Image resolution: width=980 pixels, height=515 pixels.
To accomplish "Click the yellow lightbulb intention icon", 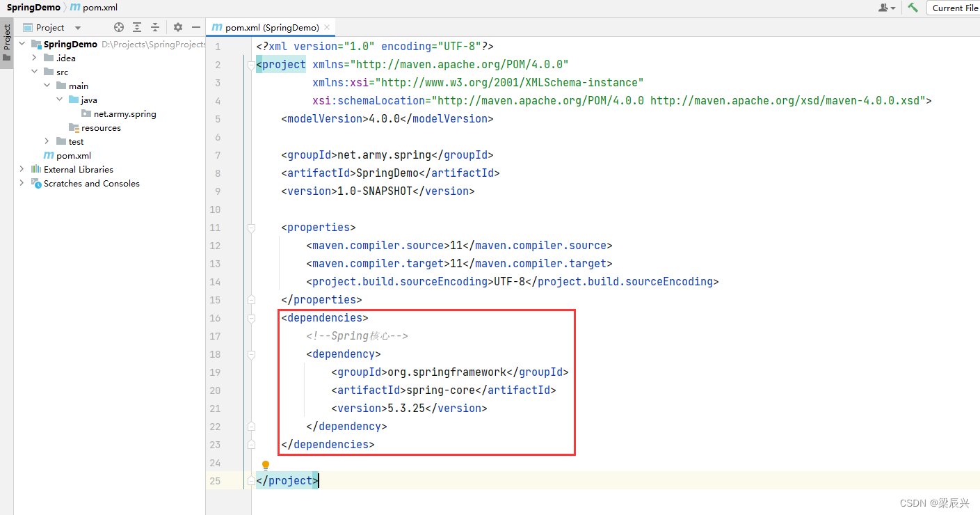I will click(x=265, y=465).
